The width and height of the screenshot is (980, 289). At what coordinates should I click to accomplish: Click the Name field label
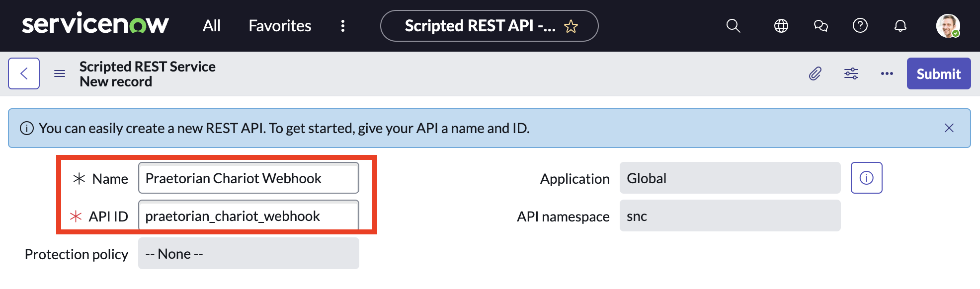click(x=110, y=179)
